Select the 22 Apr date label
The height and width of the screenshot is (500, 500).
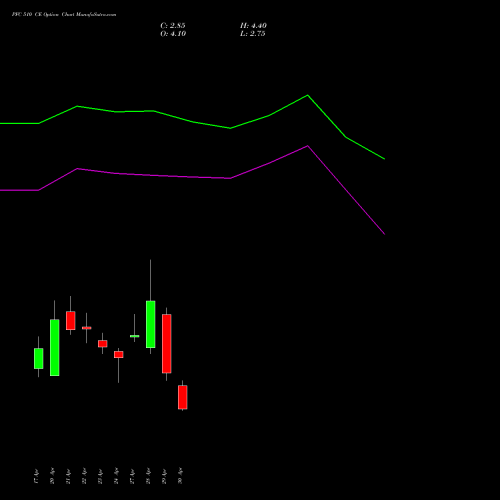click(84, 476)
